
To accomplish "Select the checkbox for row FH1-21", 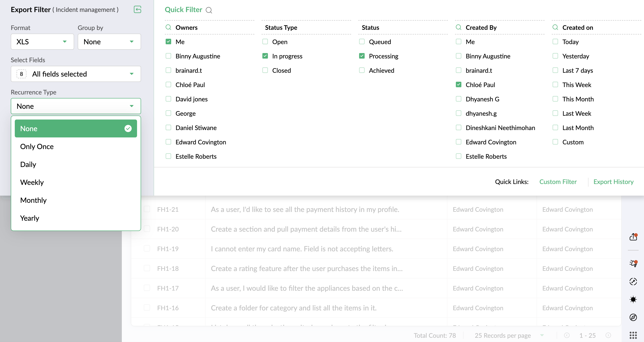I will [147, 209].
